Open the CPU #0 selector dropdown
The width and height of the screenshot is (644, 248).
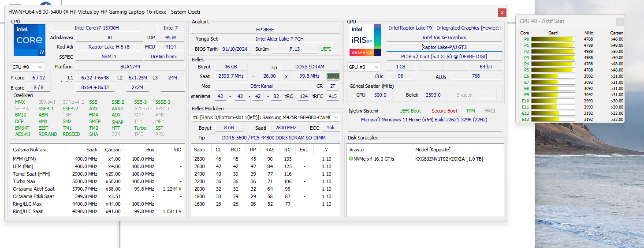(x=27, y=67)
